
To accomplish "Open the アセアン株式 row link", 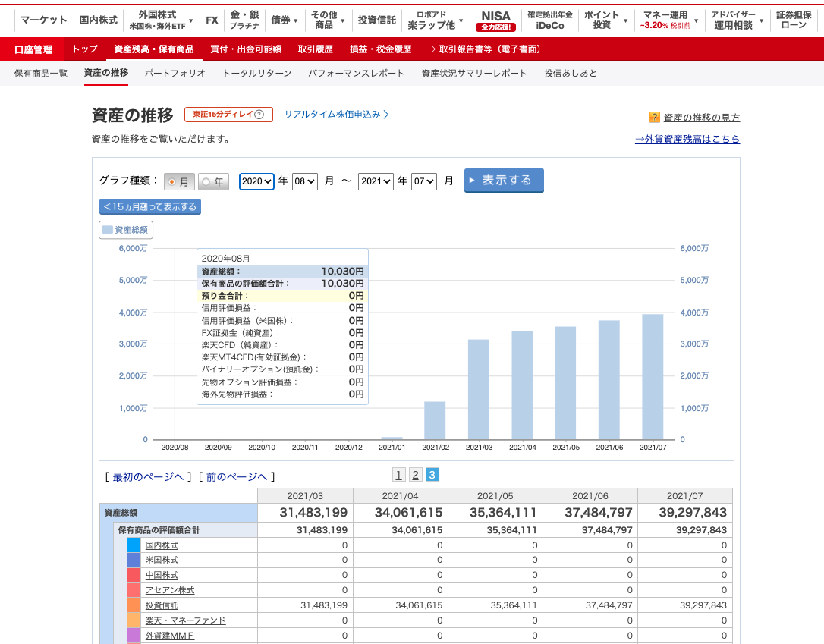I will (x=170, y=590).
